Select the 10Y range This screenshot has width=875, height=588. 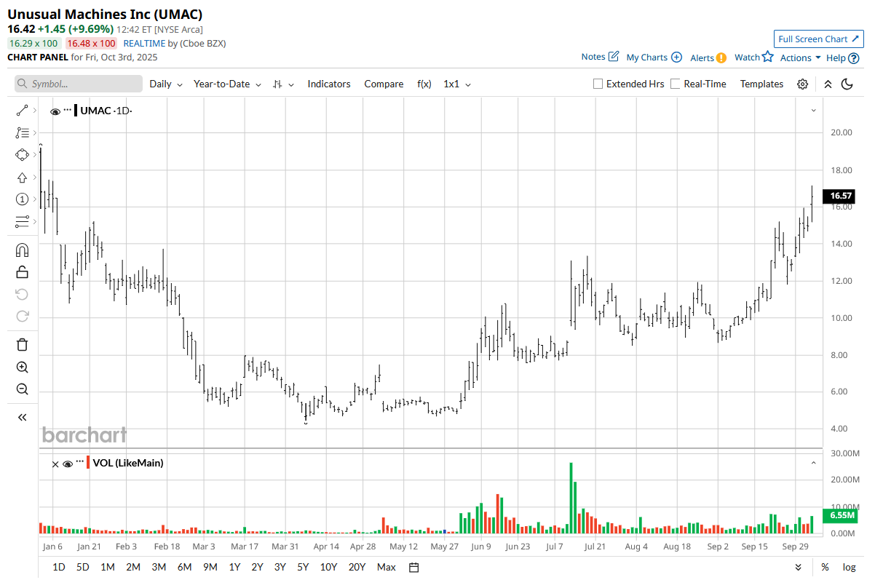pos(328,567)
